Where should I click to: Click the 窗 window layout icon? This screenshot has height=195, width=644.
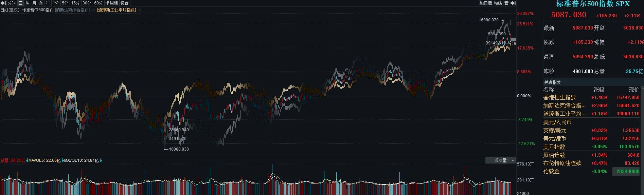coord(506,3)
